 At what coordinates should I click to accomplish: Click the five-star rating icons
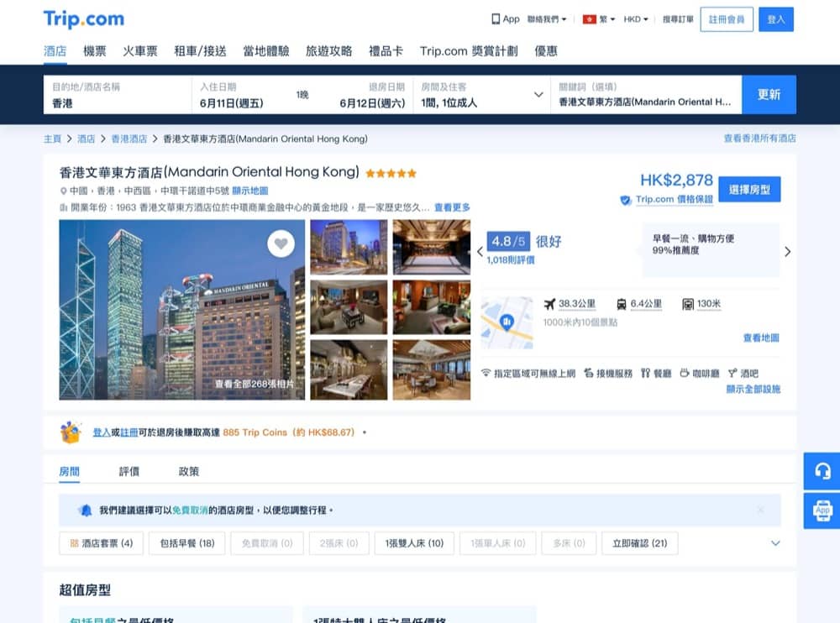tap(391, 173)
